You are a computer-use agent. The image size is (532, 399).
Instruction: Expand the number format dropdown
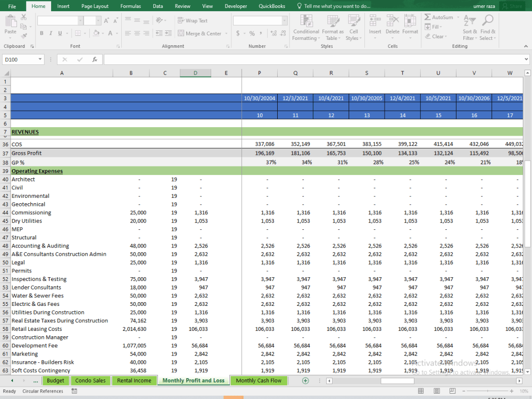click(x=284, y=21)
